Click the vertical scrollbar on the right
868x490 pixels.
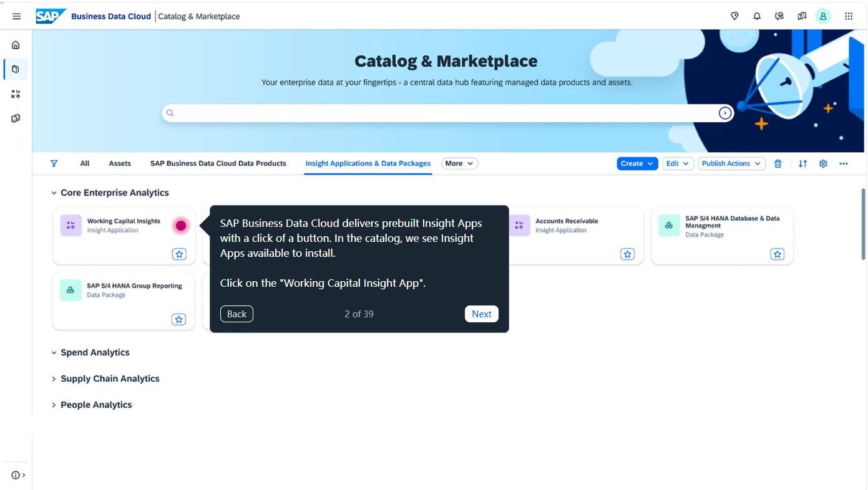[864, 224]
